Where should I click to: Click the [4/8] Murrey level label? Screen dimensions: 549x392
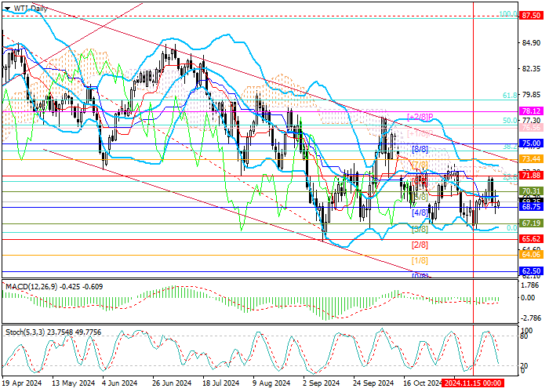pos(420,212)
